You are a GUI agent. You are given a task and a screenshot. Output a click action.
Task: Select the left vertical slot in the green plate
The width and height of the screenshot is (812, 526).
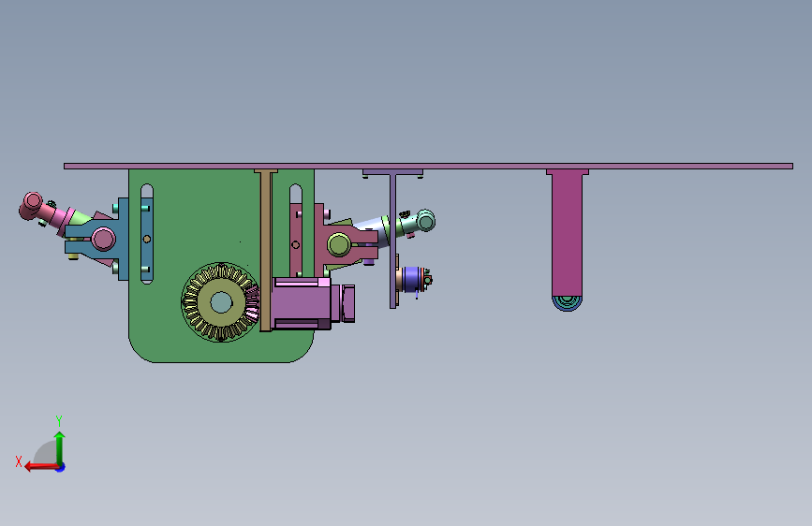[x=147, y=234]
